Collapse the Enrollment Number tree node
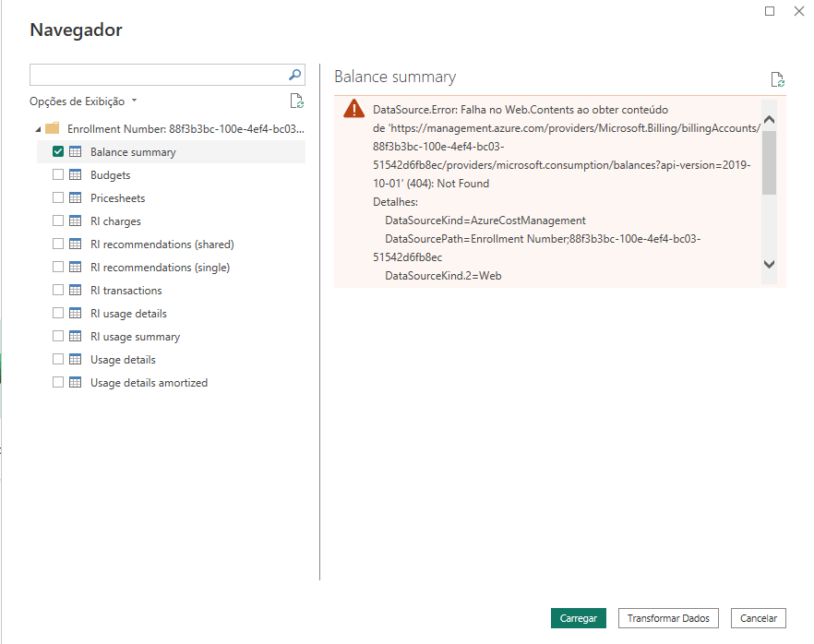The height and width of the screenshot is (644, 814). click(x=38, y=129)
